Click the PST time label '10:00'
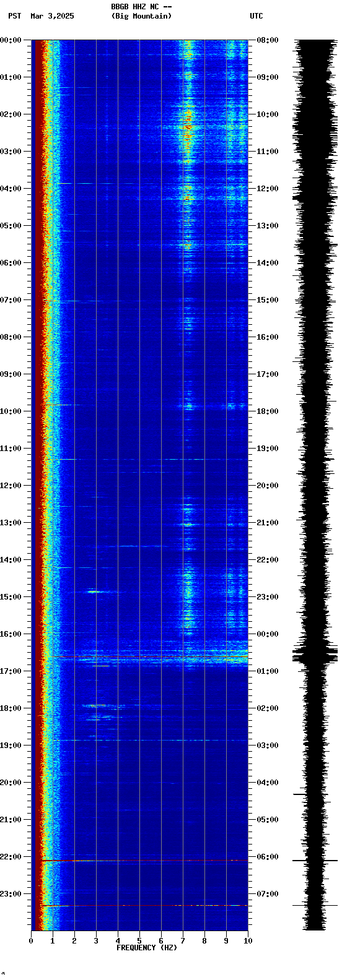The height and width of the screenshot is (980, 342). pos(11,411)
